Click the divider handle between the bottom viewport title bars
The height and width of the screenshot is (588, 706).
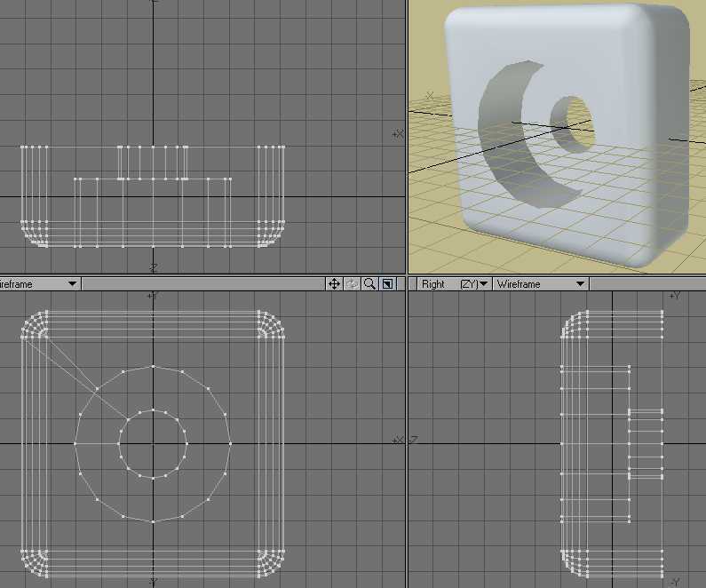[406, 284]
